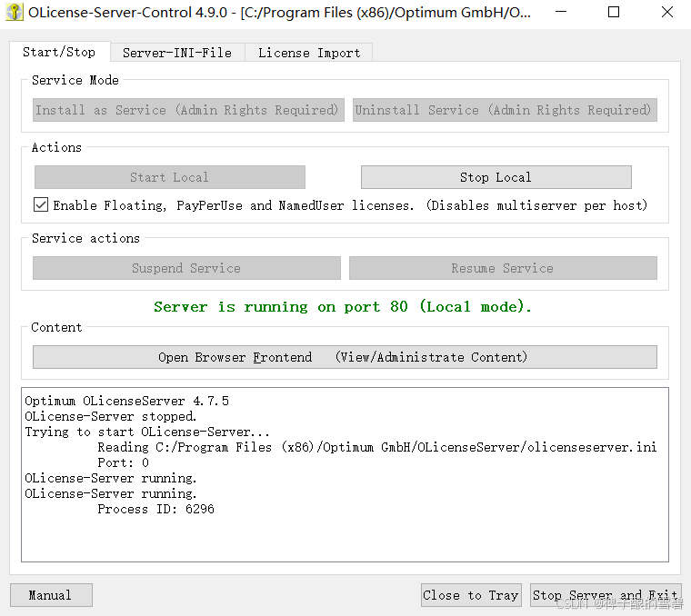691x616 pixels.
Task: Click Install as Service button
Action: point(188,110)
